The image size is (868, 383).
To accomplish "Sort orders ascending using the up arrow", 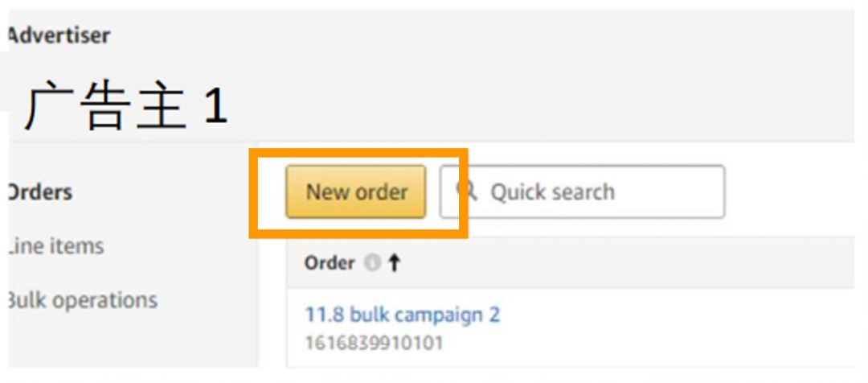I will tap(394, 263).
